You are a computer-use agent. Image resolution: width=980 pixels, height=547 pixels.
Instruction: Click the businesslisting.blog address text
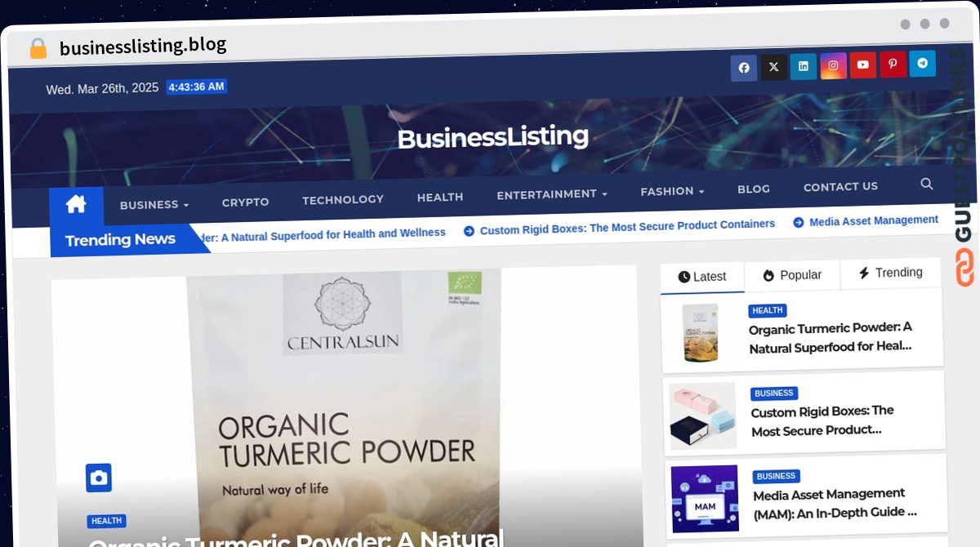(143, 47)
